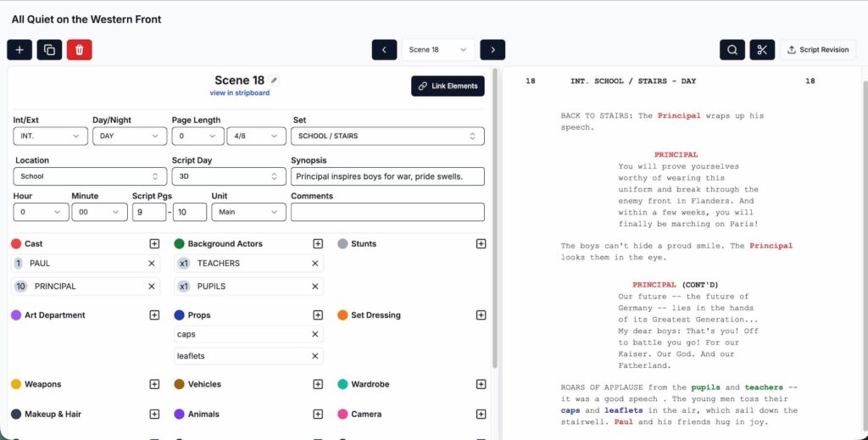Image resolution: width=868 pixels, height=440 pixels.
Task: Click the Script Revision button
Action: (817, 50)
